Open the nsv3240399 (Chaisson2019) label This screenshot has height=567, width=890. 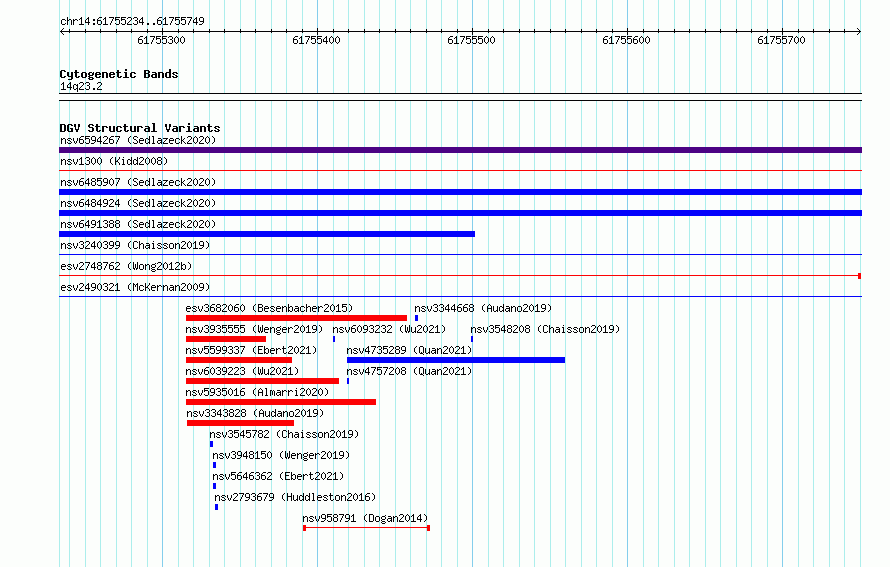[x=135, y=245]
